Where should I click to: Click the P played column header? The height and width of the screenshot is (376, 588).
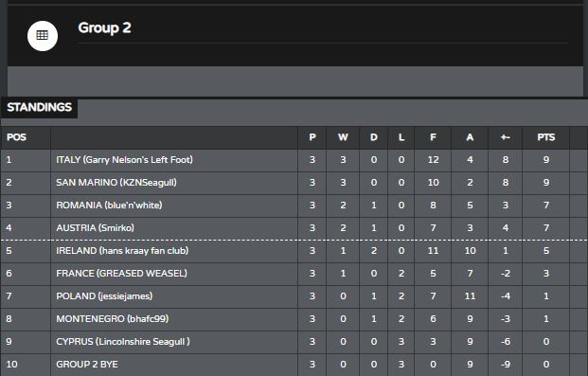tap(312, 137)
